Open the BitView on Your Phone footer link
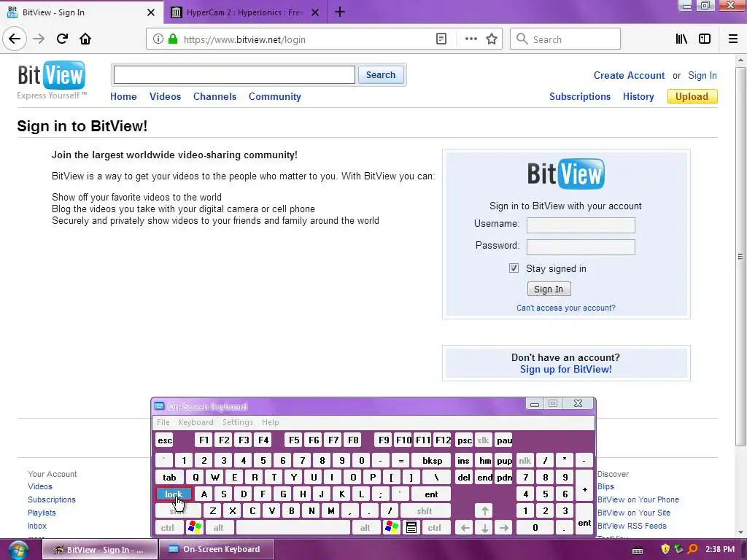 click(x=638, y=499)
